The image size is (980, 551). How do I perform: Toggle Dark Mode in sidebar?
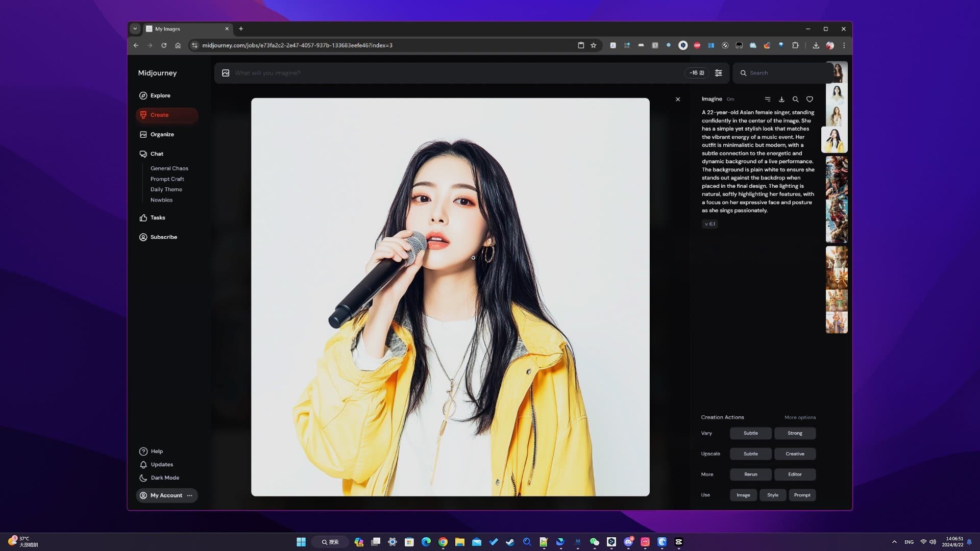point(164,478)
